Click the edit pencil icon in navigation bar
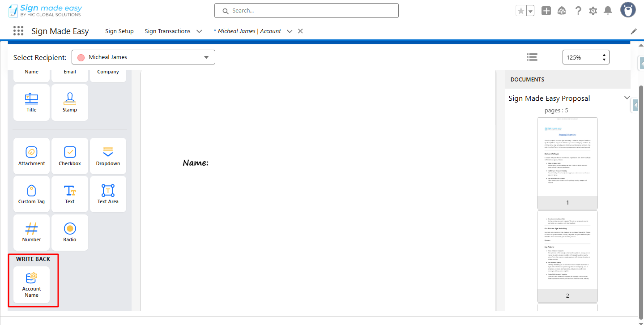 click(634, 31)
